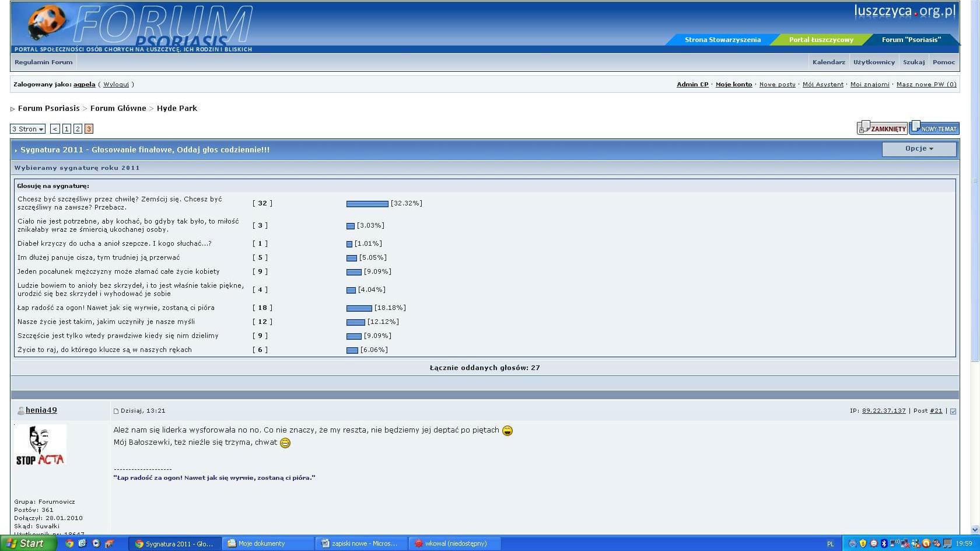
Task: Go to page 1 of topic
Action: 66,129
